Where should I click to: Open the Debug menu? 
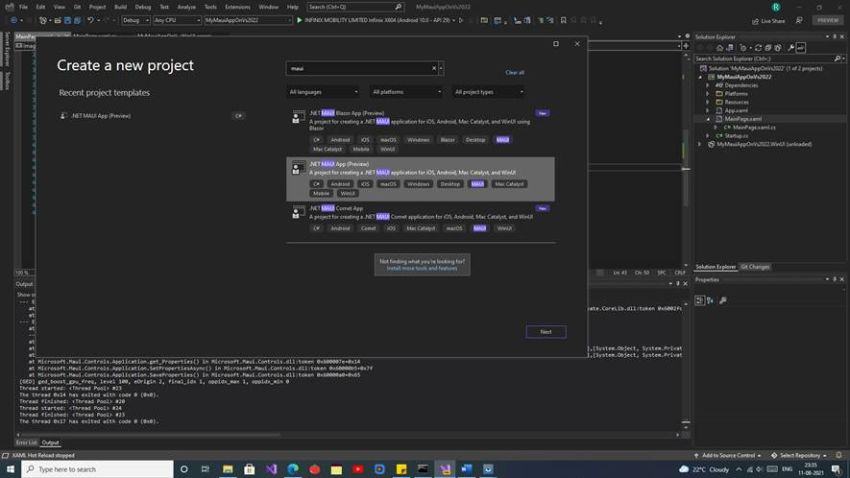(x=143, y=7)
